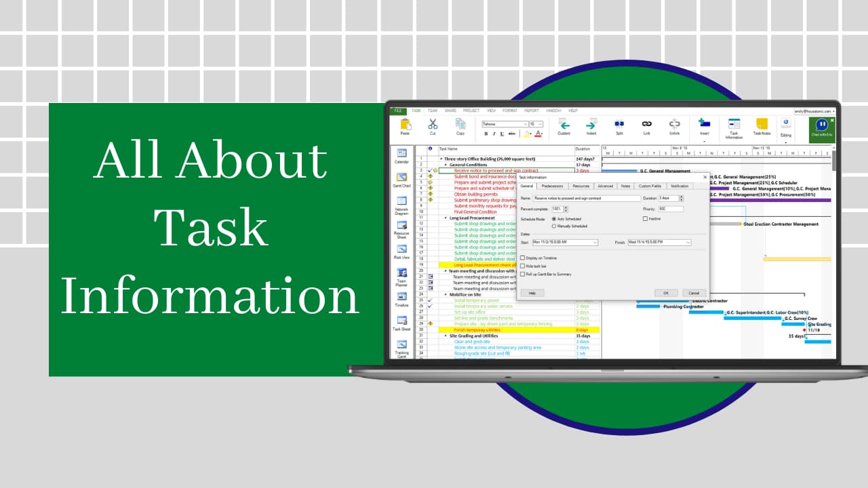
Task: Toggle bold formatting
Action: (486, 134)
